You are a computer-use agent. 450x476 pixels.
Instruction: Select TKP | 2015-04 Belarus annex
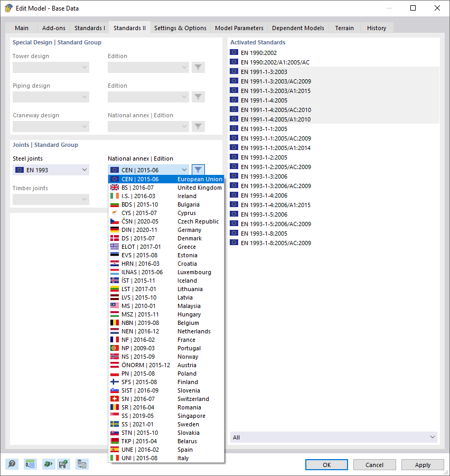tap(166, 441)
